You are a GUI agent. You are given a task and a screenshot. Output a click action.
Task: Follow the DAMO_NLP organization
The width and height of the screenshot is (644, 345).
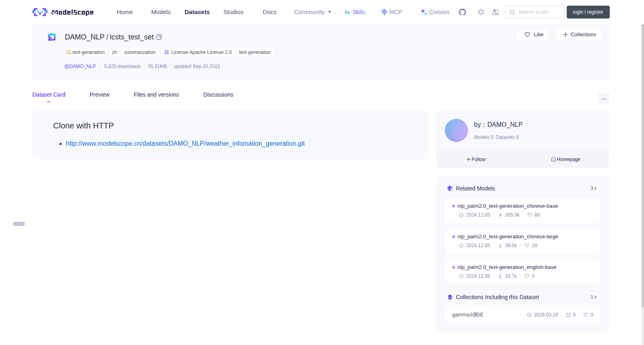click(x=476, y=159)
